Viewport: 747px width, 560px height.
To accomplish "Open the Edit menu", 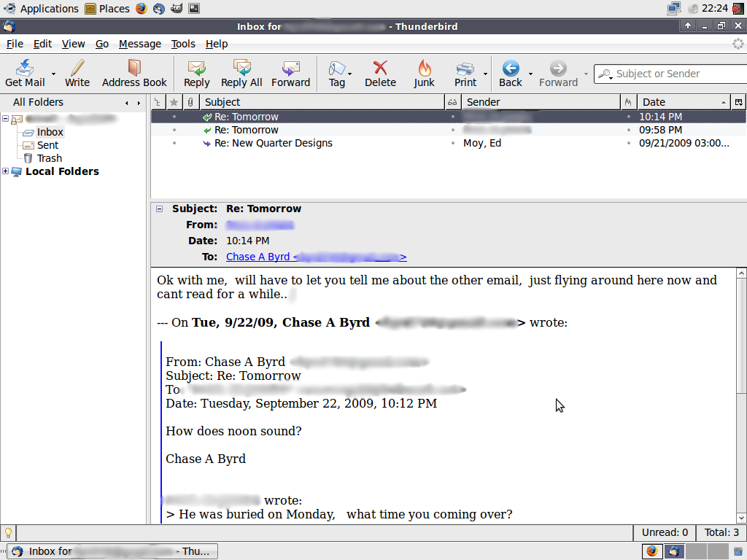I will (x=42, y=44).
